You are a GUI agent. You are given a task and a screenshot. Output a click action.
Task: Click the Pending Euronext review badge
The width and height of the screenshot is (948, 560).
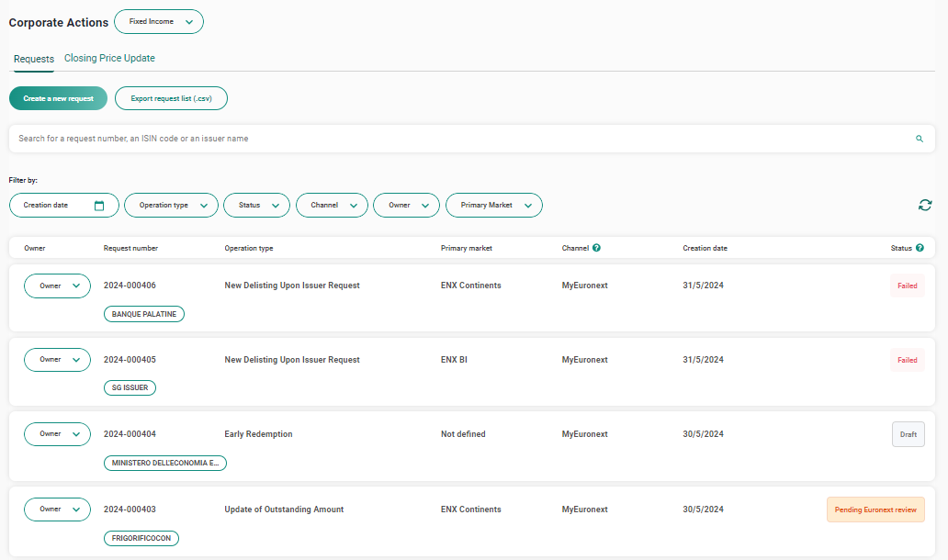[x=875, y=510]
